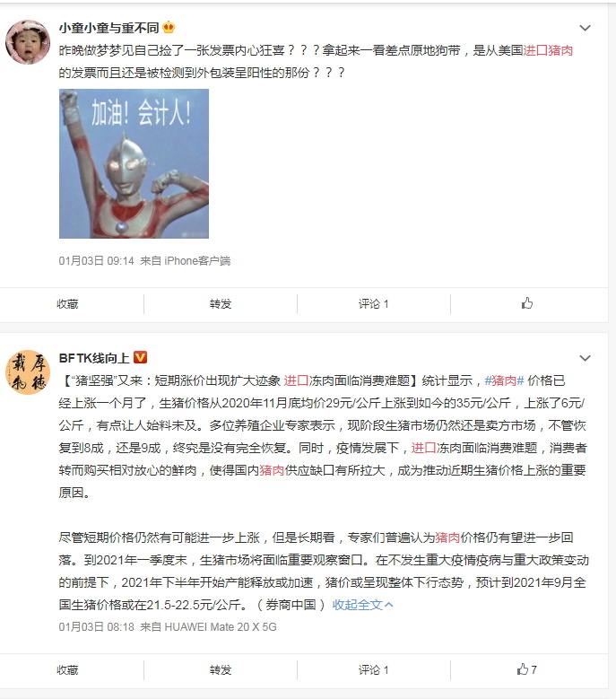
Task: Open 小童小童与重不同 profile avatar
Action: click(28, 42)
